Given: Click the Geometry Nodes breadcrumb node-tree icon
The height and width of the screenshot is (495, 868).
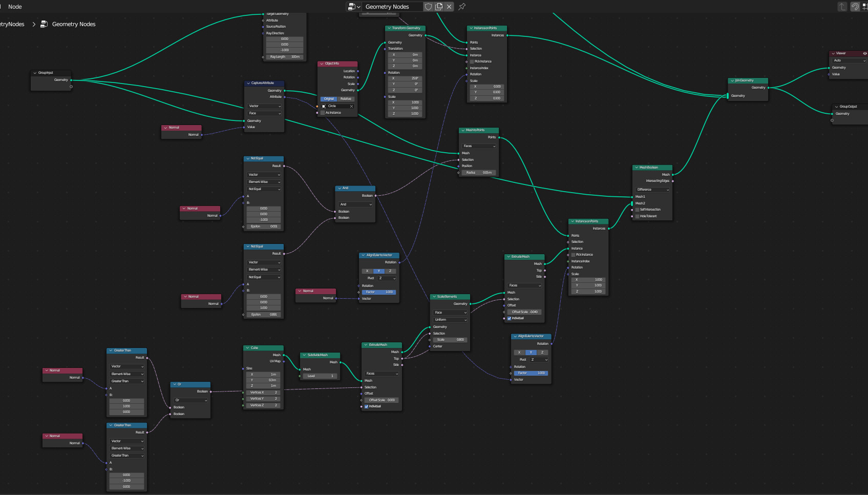Looking at the screenshot, I should [x=44, y=24].
